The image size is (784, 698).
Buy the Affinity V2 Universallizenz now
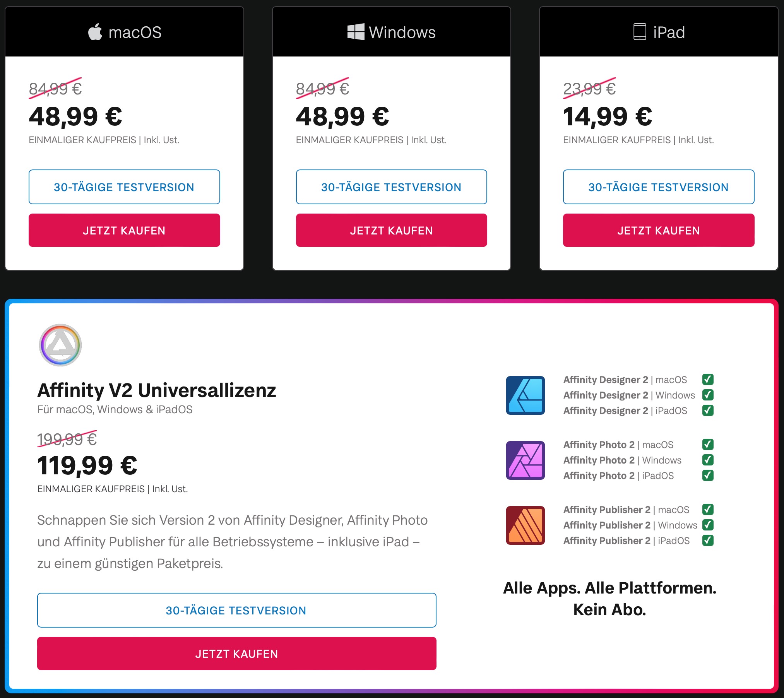(x=236, y=654)
